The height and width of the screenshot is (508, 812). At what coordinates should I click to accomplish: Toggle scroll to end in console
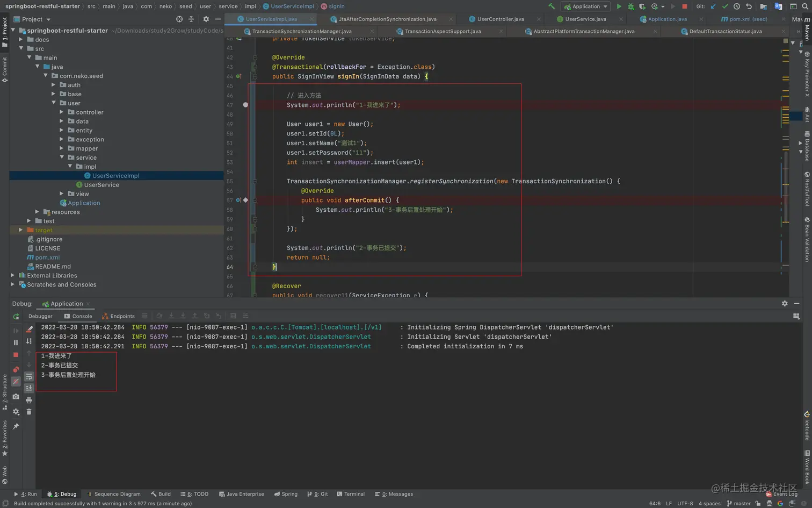(x=29, y=388)
